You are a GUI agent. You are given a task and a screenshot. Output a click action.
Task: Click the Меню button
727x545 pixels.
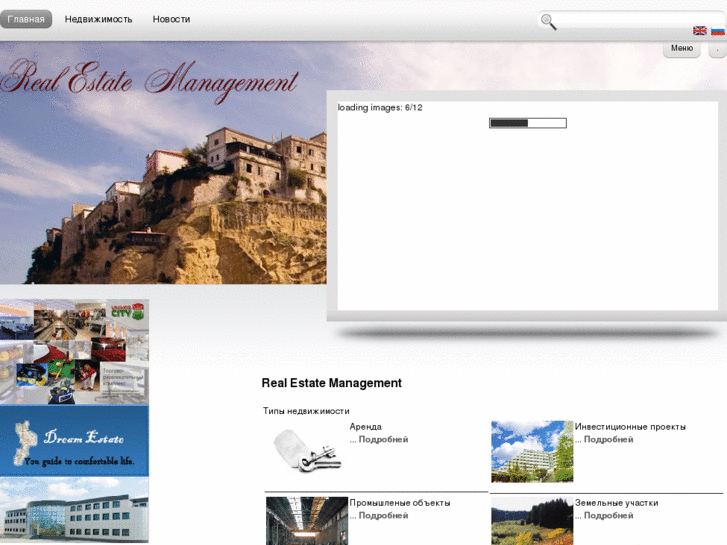(682, 49)
